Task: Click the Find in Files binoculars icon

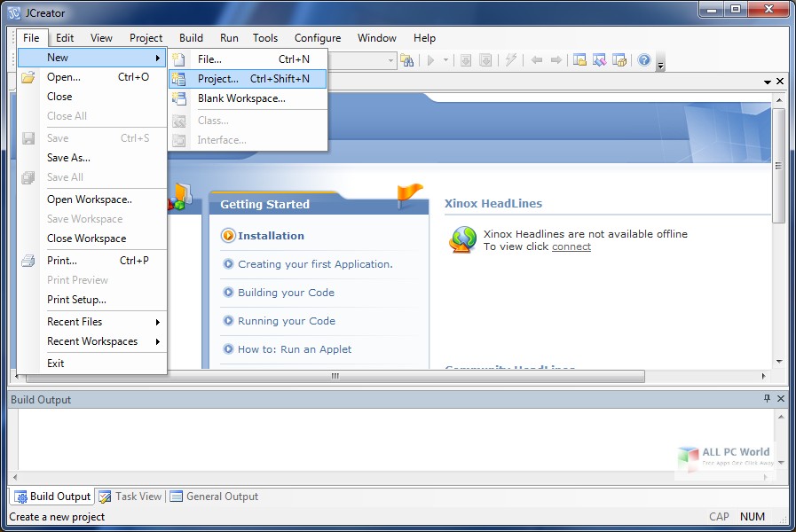Action: coord(406,60)
